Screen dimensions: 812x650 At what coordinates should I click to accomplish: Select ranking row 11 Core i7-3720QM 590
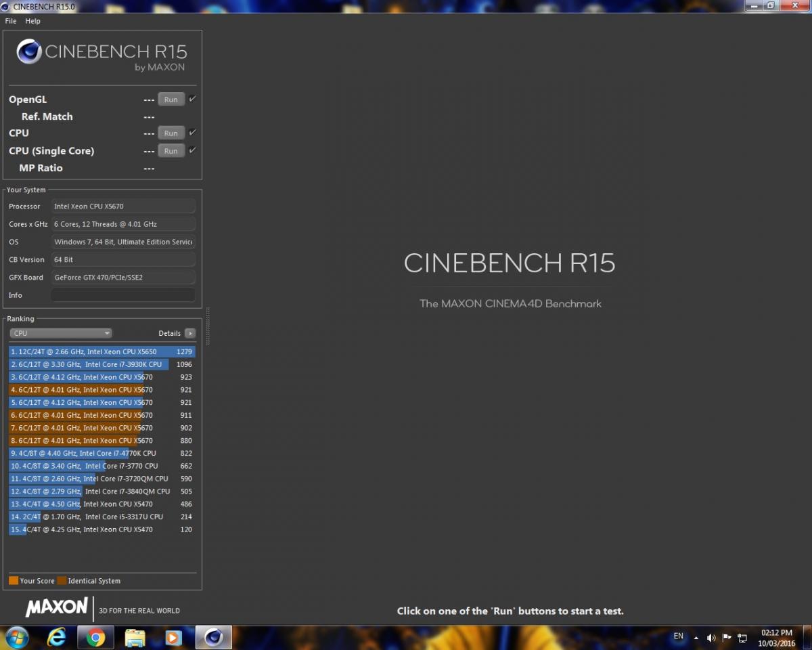pyautogui.click(x=102, y=479)
